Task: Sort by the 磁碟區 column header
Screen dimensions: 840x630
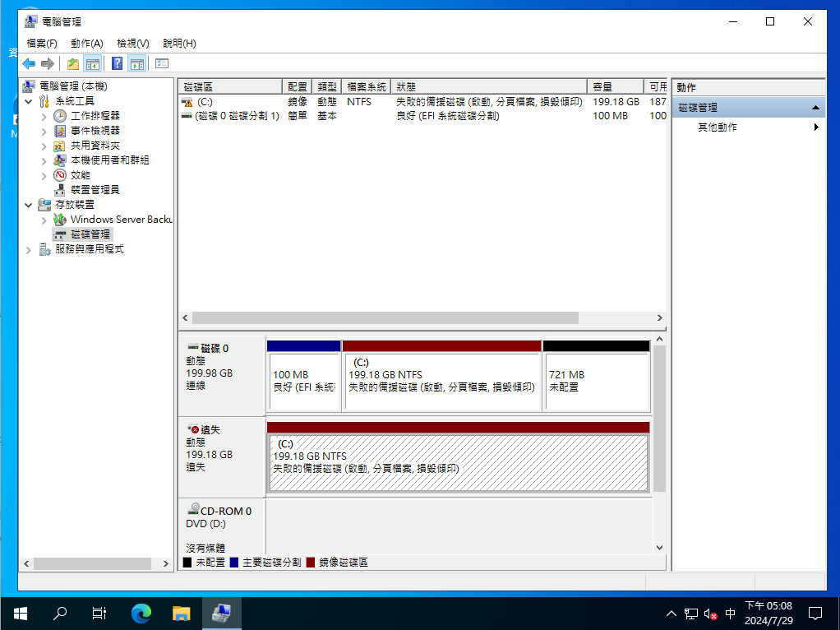Action: pyautogui.click(x=230, y=86)
